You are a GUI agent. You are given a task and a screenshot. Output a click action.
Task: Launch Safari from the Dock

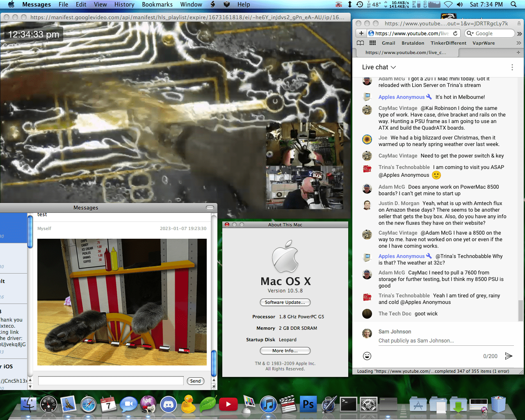88,405
